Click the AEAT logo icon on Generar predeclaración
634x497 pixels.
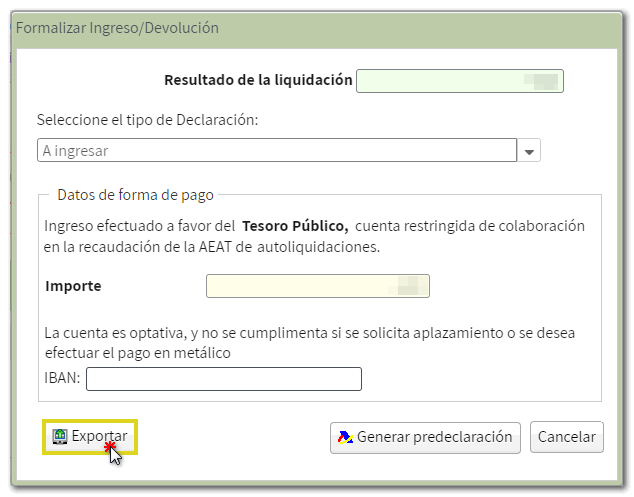click(x=345, y=437)
